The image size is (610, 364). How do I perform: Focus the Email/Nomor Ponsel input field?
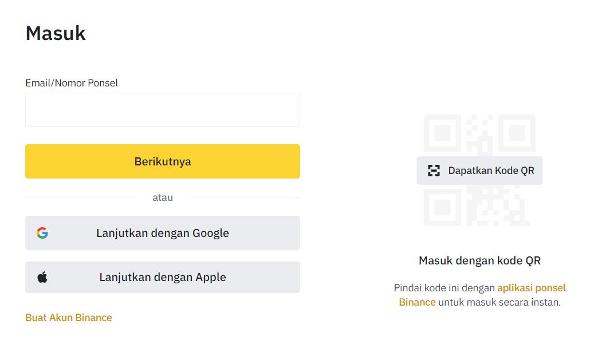[163, 110]
